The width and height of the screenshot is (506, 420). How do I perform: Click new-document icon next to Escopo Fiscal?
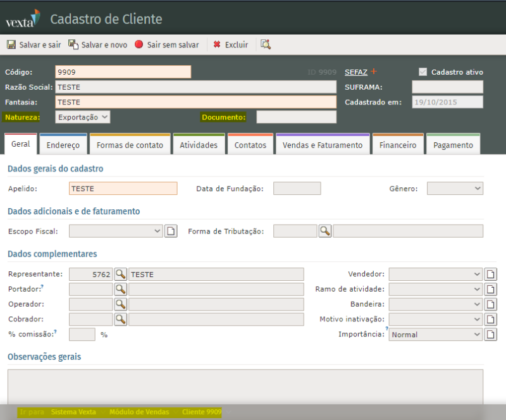click(x=171, y=231)
